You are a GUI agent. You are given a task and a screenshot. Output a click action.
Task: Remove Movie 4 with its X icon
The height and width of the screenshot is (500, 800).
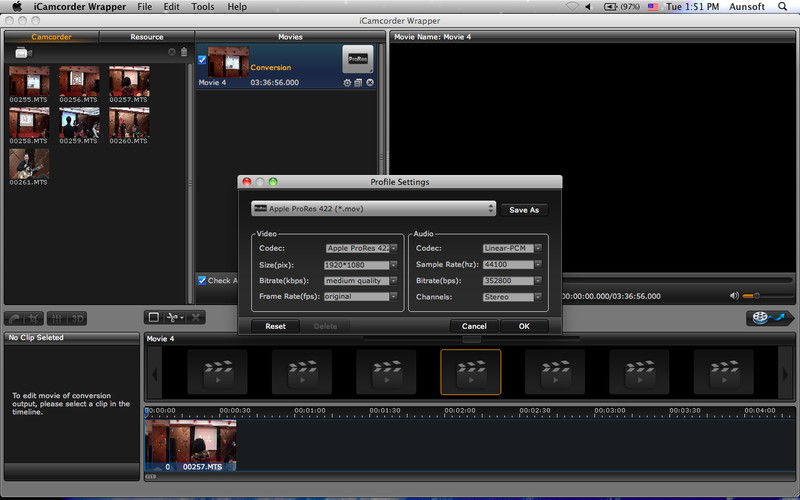coord(370,83)
